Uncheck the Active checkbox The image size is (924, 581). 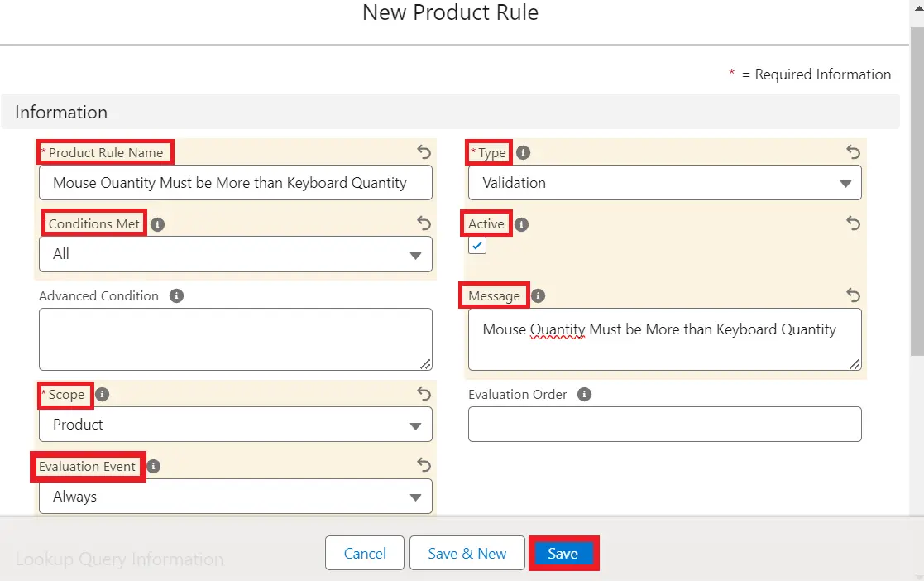point(477,246)
